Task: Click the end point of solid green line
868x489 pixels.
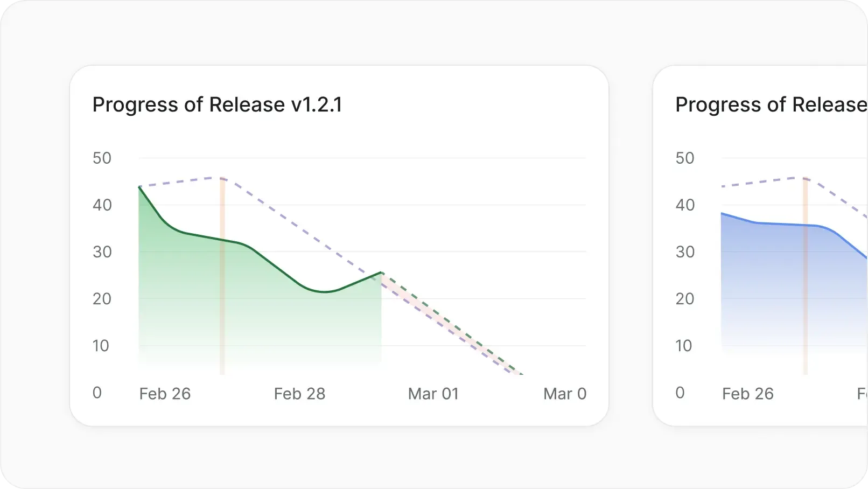Action: pos(381,273)
